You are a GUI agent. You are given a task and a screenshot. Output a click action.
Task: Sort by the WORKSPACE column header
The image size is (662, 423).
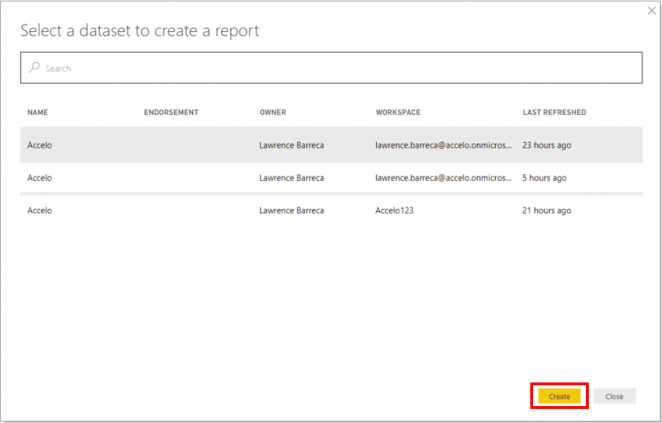tap(400, 112)
